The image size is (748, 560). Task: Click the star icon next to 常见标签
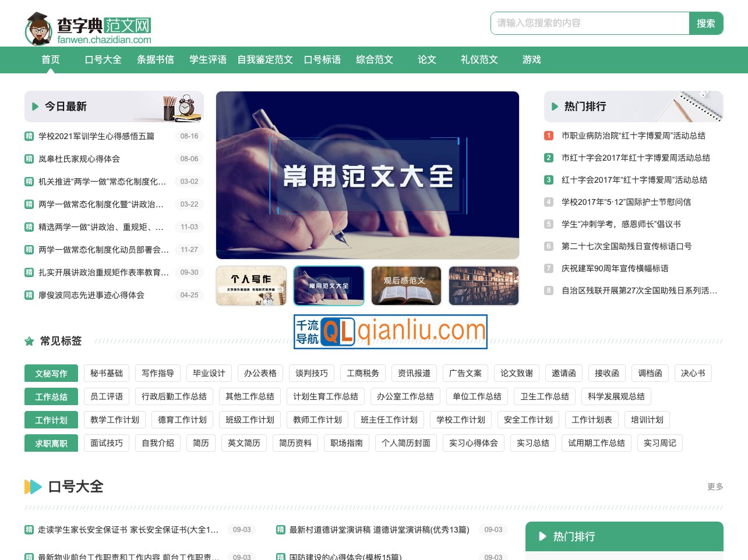[30, 341]
